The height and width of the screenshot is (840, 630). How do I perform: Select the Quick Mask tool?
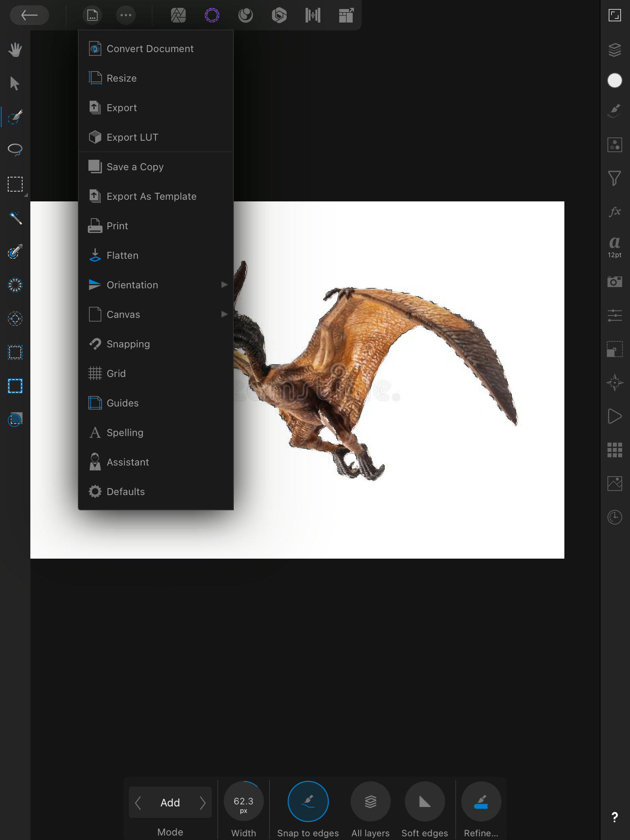click(15, 420)
